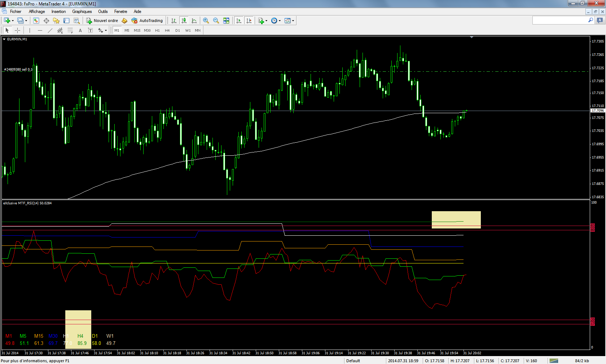606x364 pixels.
Task: Select the horizontal line tool
Action: [40, 30]
